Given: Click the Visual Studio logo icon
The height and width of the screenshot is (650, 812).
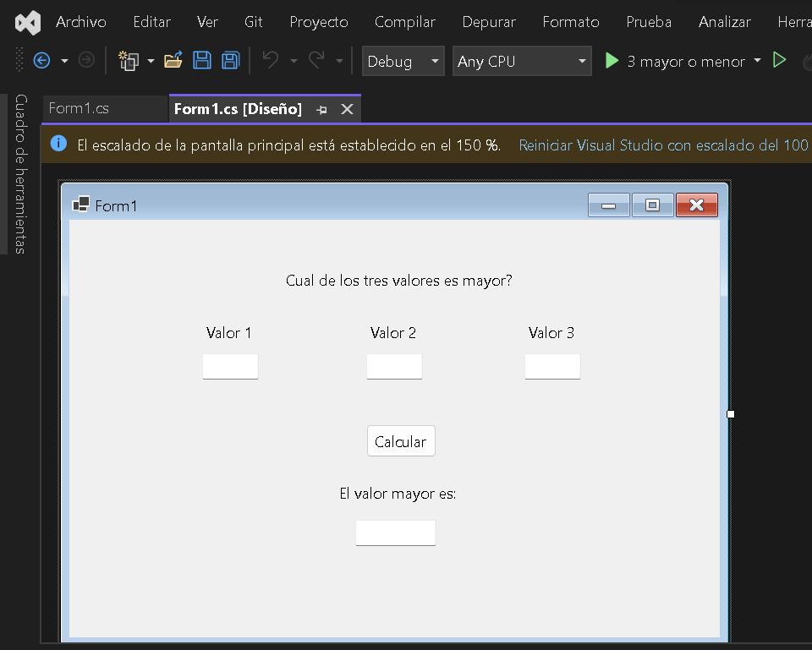Looking at the screenshot, I should (x=27, y=23).
